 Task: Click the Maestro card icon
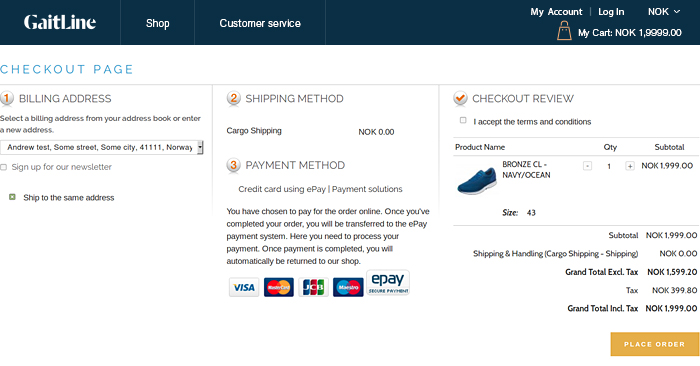348,287
